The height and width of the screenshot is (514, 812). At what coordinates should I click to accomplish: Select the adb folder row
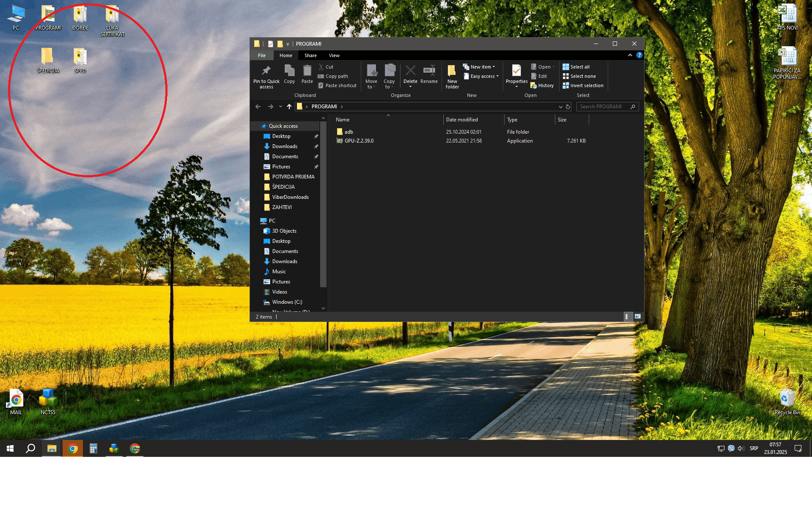point(461,132)
